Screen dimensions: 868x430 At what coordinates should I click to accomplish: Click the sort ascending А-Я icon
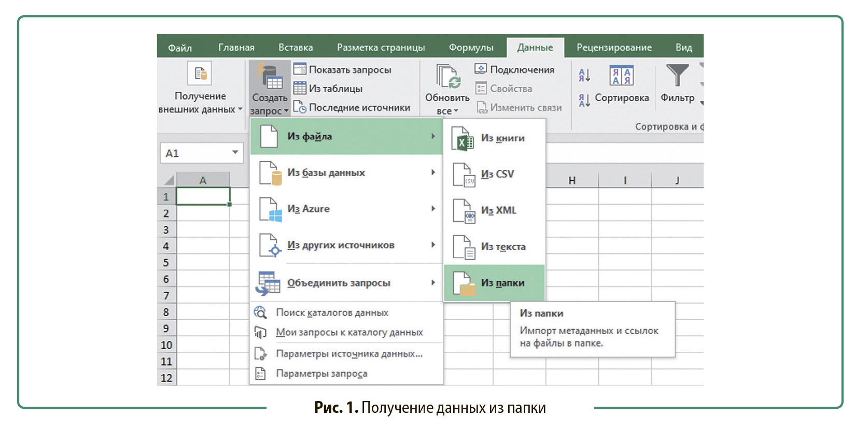pos(584,76)
